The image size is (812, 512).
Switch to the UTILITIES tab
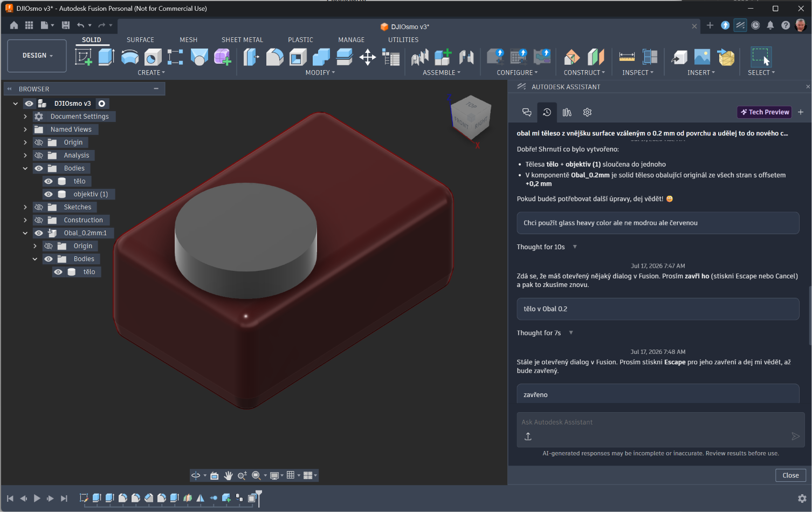(x=403, y=40)
